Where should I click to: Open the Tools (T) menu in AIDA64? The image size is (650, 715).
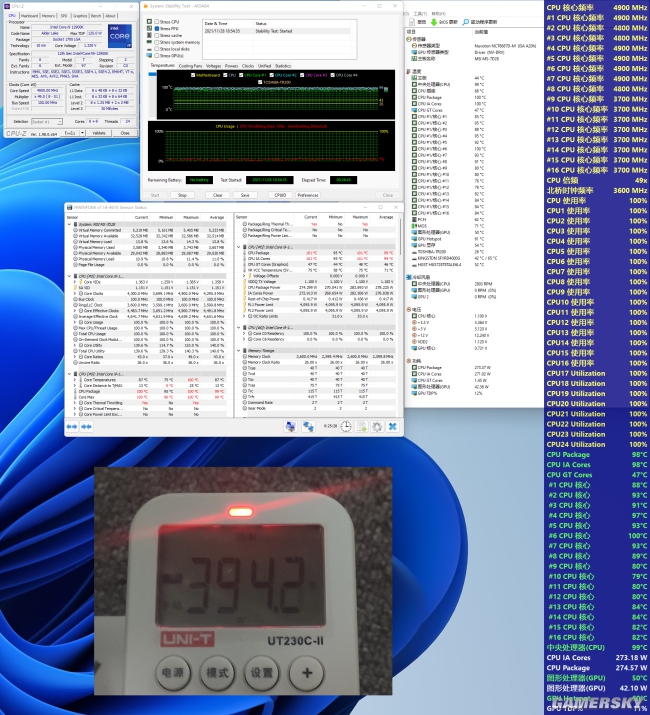420,14
